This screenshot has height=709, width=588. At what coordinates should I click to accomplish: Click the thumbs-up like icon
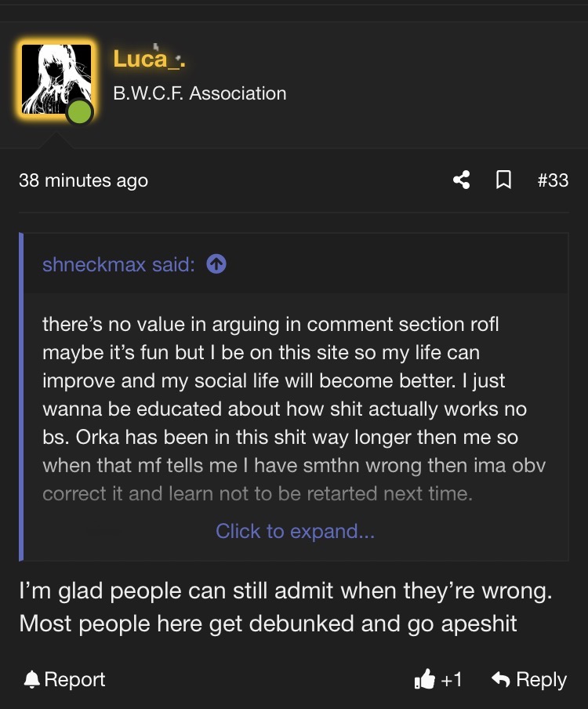pos(424,680)
